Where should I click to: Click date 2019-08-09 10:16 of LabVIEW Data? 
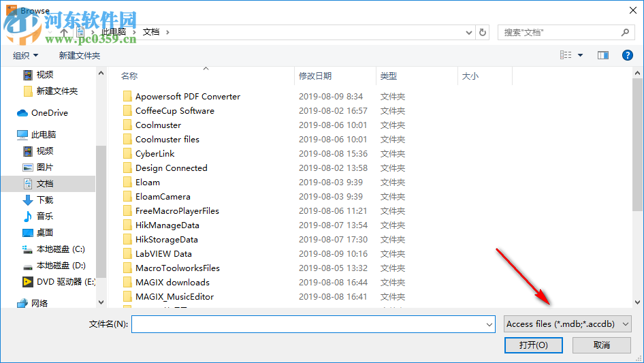pyautogui.click(x=333, y=254)
